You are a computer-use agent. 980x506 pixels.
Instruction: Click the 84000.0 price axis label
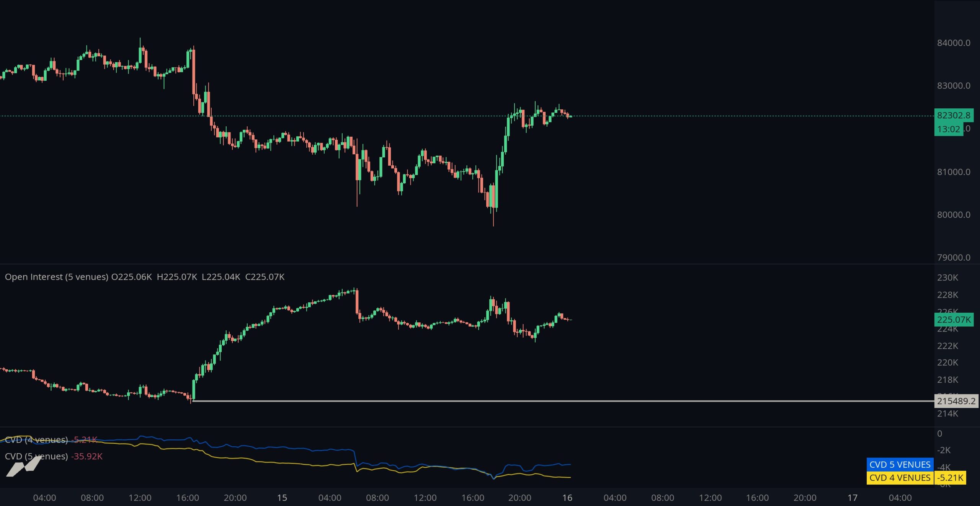click(954, 43)
